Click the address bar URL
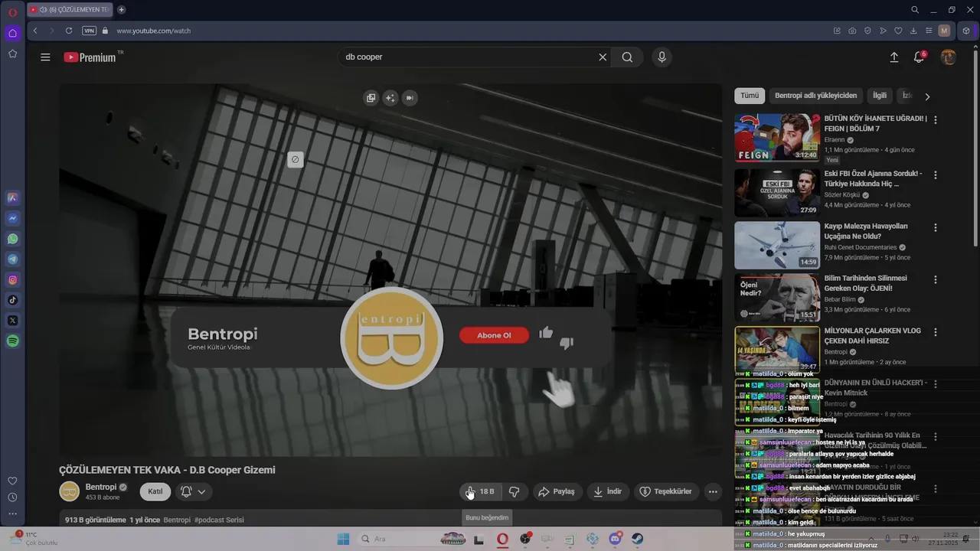The height and width of the screenshot is (551, 980). (x=153, y=31)
